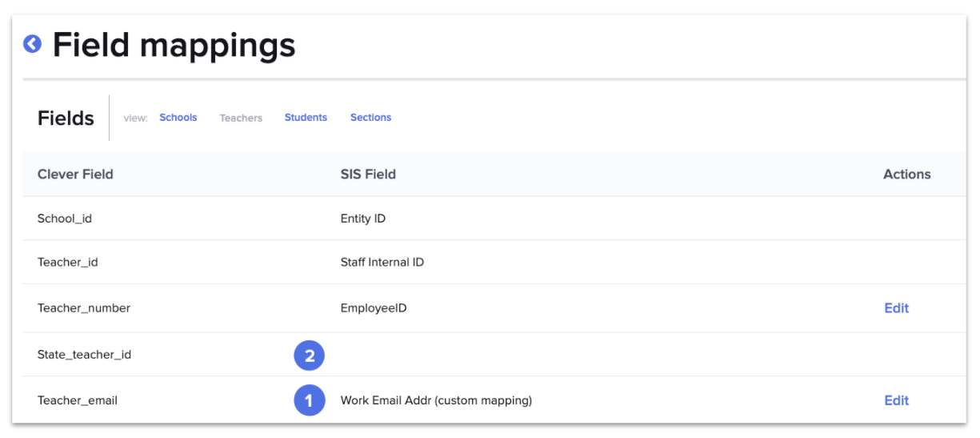Switch to the Schools view tab

click(178, 118)
